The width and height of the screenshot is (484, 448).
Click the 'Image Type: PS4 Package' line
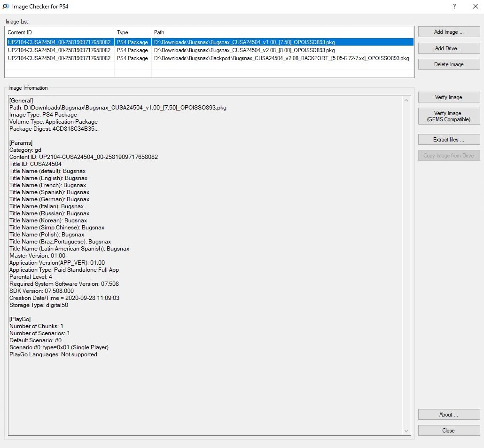(43, 115)
